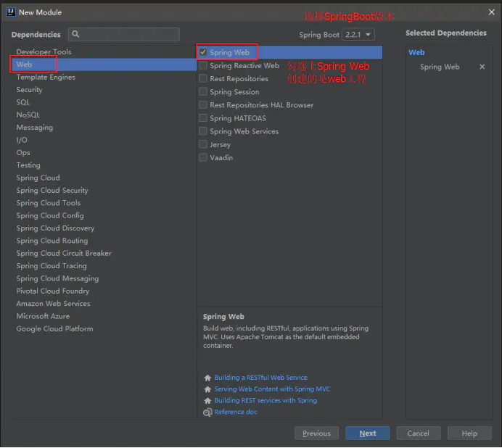Choose the Google Cloud Platform category

pyautogui.click(x=54, y=328)
